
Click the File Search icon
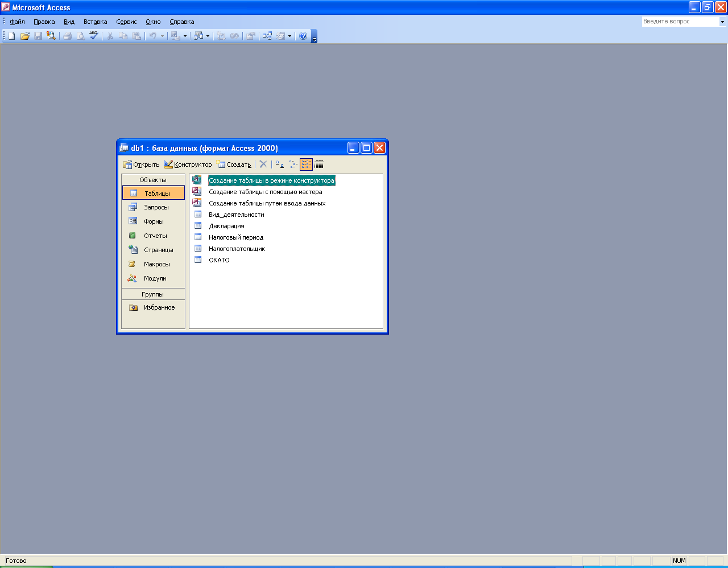(x=51, y=36)
